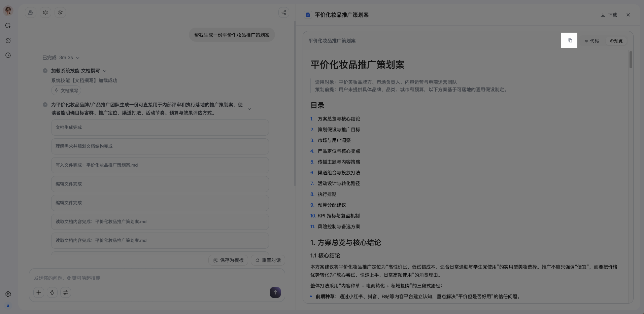Open the sliders options icon in input area
The width and height of the screenshot is (644, 314).
pos(66,292)
